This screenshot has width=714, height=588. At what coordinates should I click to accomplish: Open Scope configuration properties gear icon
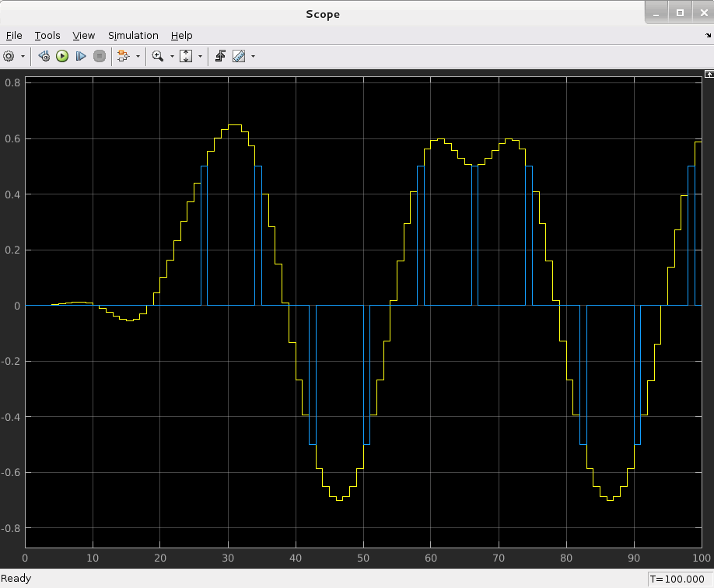pyautogui.click(x=9, y=56)
